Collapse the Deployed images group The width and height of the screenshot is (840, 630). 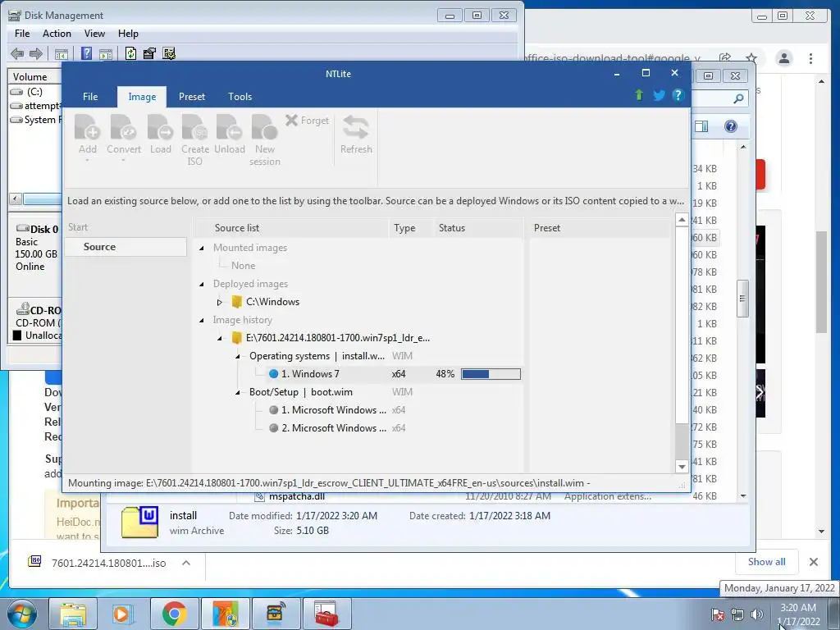pos(202,284)
